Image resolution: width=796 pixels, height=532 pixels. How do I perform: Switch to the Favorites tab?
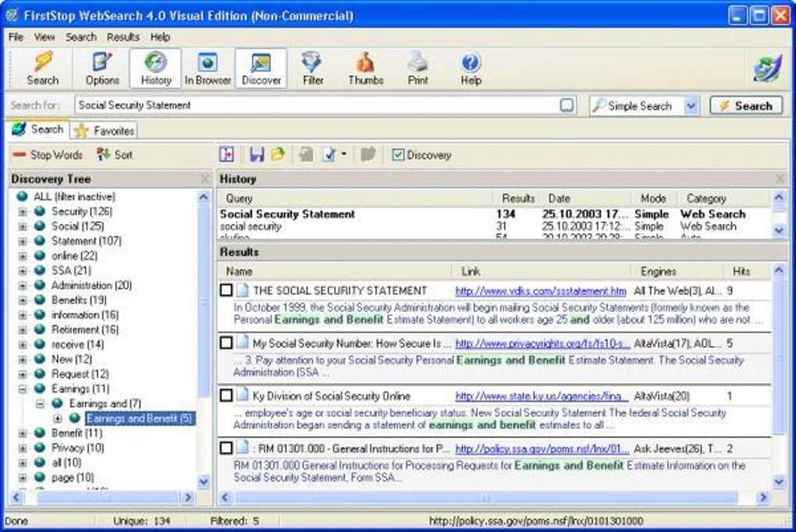[x=104, y=130]
